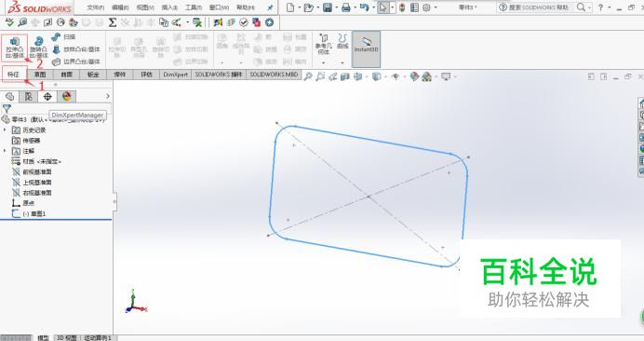644x341 pixels.
Task: Click the Print icon
Action: pyautogui.click(x=346, y=7)
